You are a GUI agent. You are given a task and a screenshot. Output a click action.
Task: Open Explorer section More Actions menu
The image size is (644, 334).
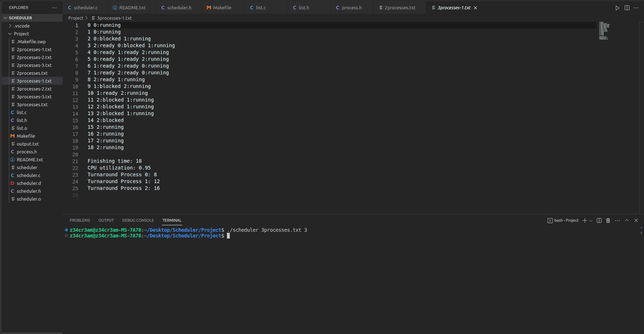click(x=54, y=8)
